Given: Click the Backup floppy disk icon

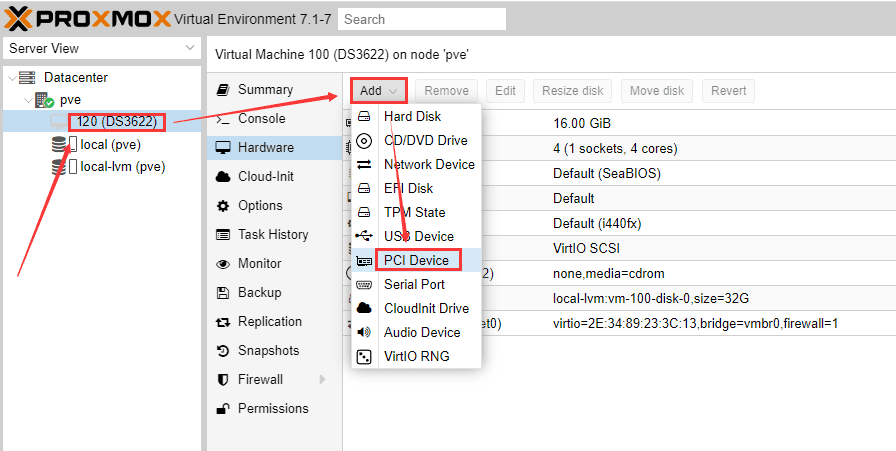Looking at the screenshot, I should 223,293.
